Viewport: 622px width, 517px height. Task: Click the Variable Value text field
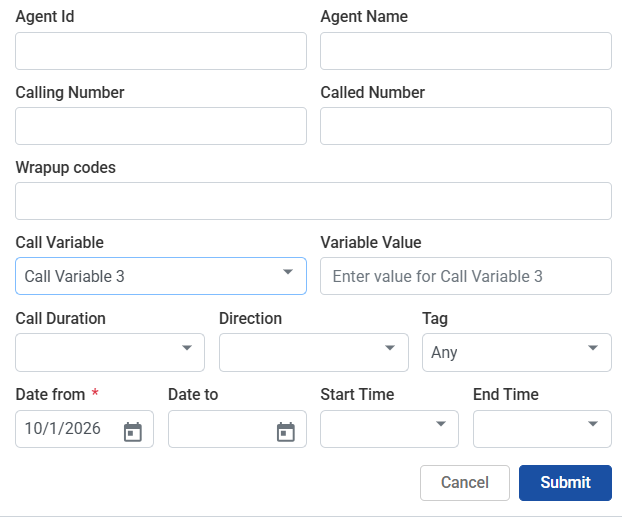point(466,276)
